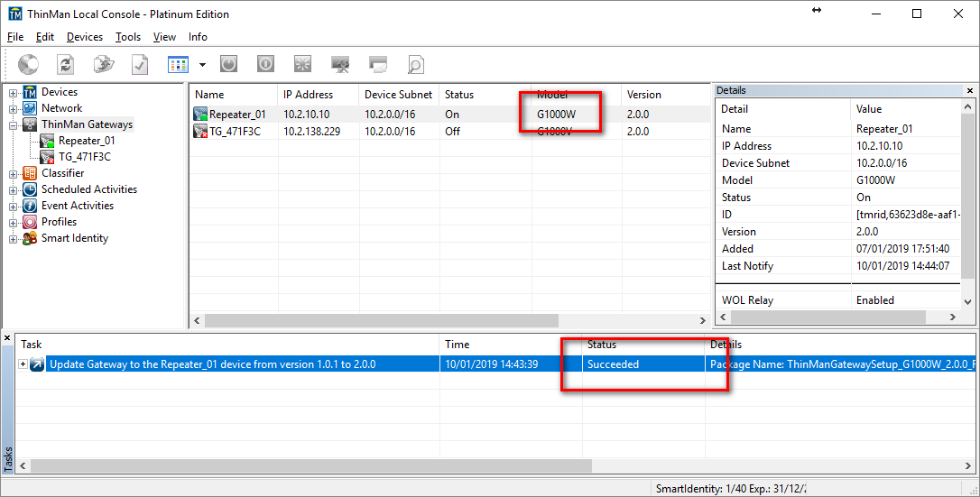The height and width of the screenshot is (497, 980).
Task: Click the magnifier search toolbar icon
Action: 416,64
